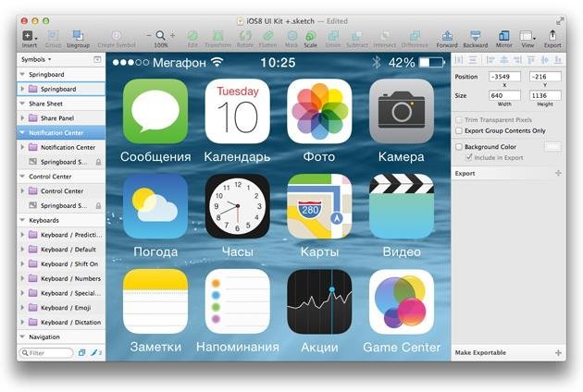This screenshot has width=583, height=392.
Task: Click the Flatten tool
Action: click(x=267, y=39)
